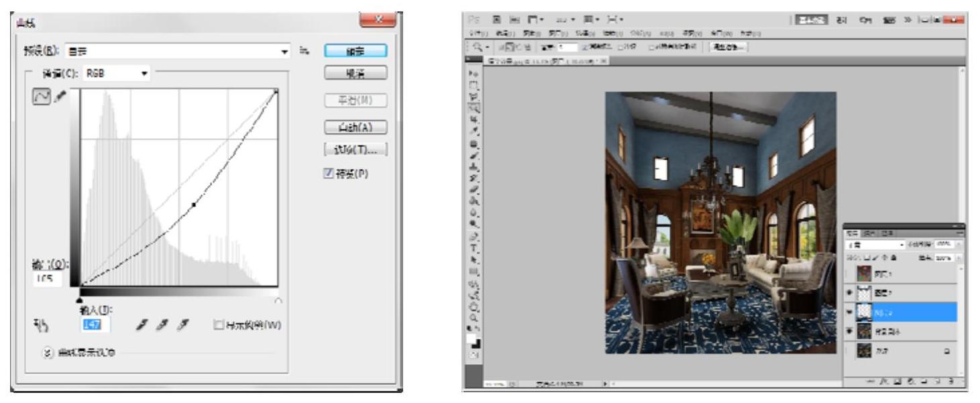980x403 pixels.
Task: Open the 图像 (Image) menu
Action: (x=532, y=34)
